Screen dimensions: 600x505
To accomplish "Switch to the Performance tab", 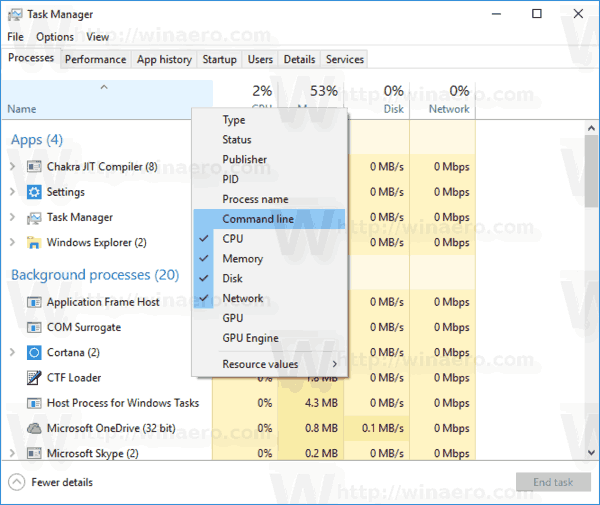I will pos(96,60).
